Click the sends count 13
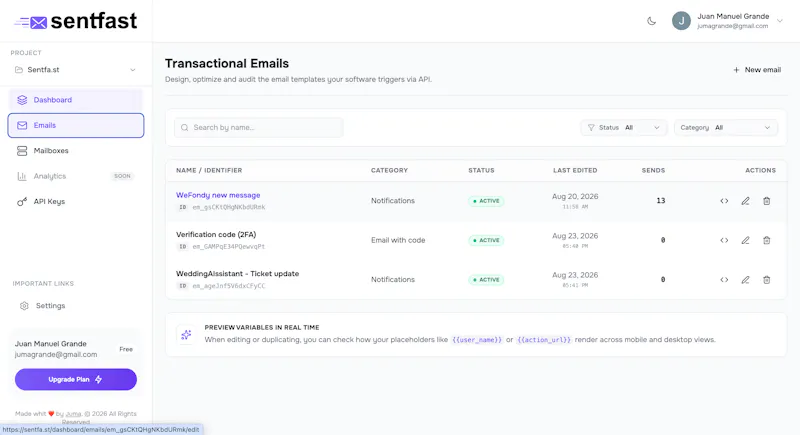The image size is (800, 435). 661,201
